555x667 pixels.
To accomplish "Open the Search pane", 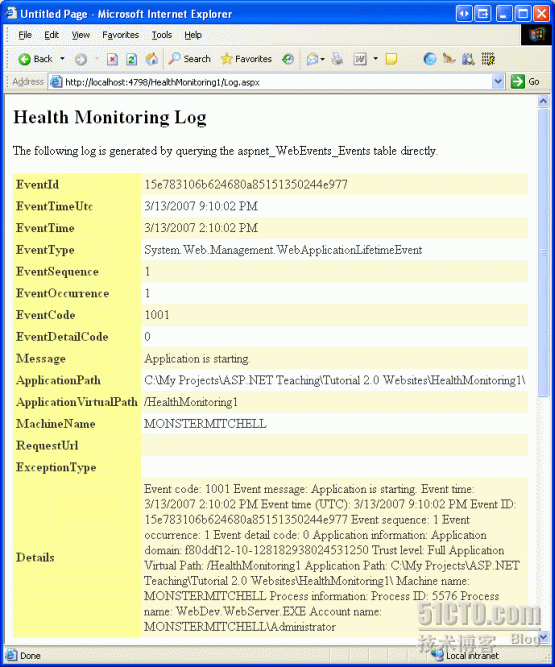I will [x=189, y=59].
